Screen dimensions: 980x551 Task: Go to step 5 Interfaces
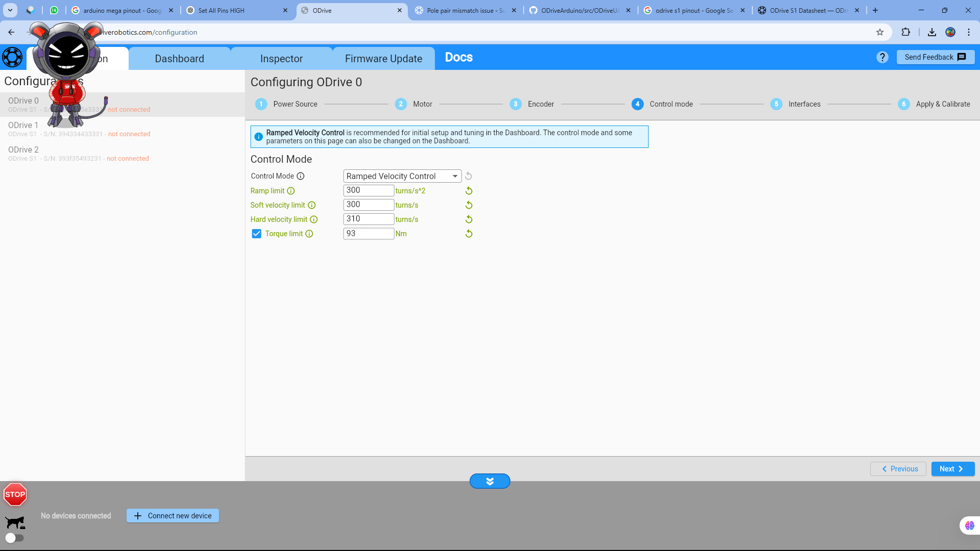pos(795,104)
